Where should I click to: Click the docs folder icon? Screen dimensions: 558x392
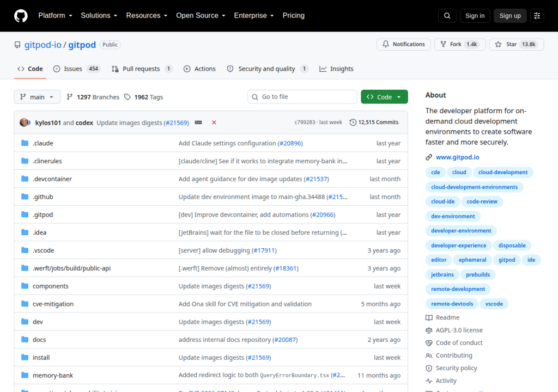click(x=25, y=339)
